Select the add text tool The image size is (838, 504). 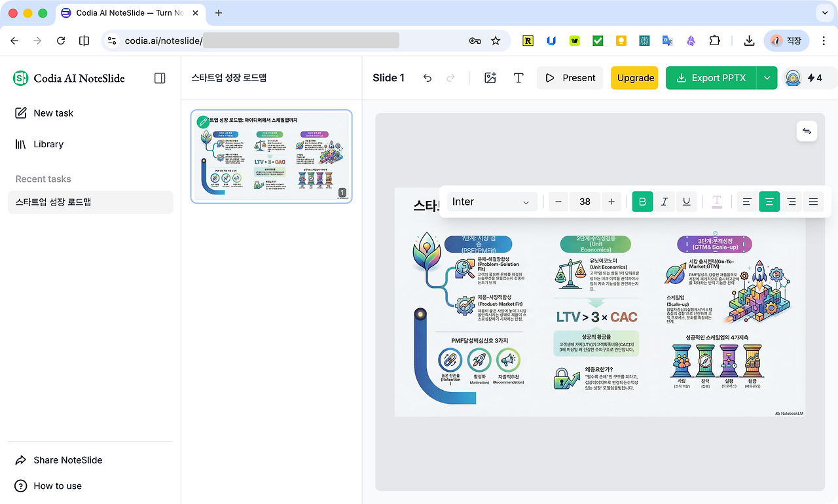pyautogui.click(x=519, y=78)
